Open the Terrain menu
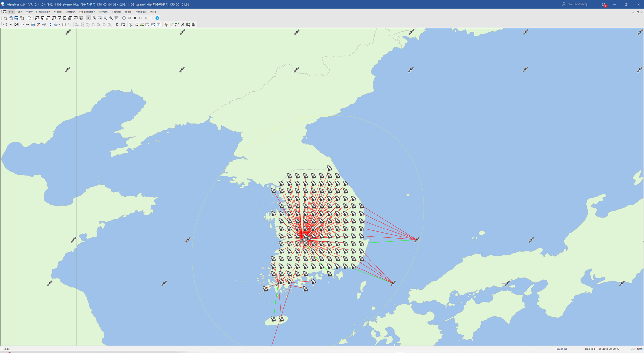Image resolution: width=644 pixels, height=353 pixels. point(103,12)
